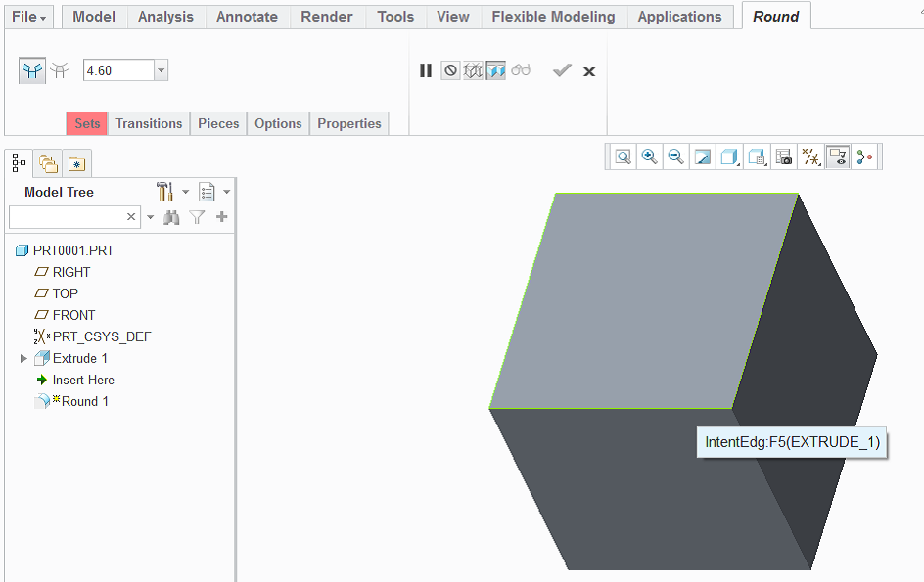Open the Annotate ribbon tab
The image size is (924, 582).
coord(247,16)
